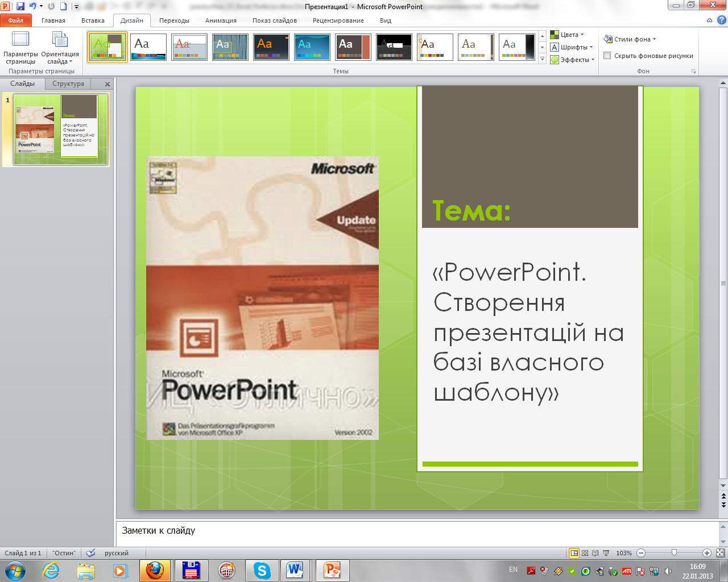728x582 pixels.
Task: Open the Windows Start menu
Action: 15,570
